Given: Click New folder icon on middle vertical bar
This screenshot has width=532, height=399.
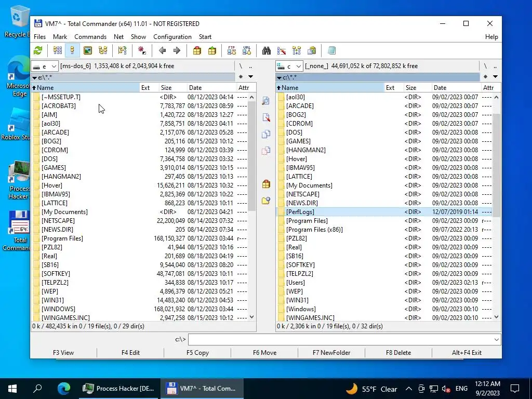Looking at the screenshot, I should (x=266, y=201).
